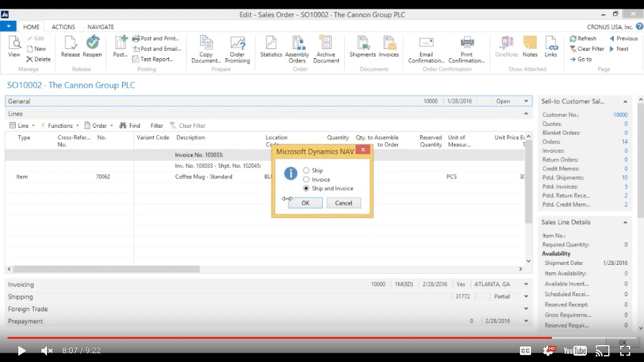Go to Next record

pos(619,48)
